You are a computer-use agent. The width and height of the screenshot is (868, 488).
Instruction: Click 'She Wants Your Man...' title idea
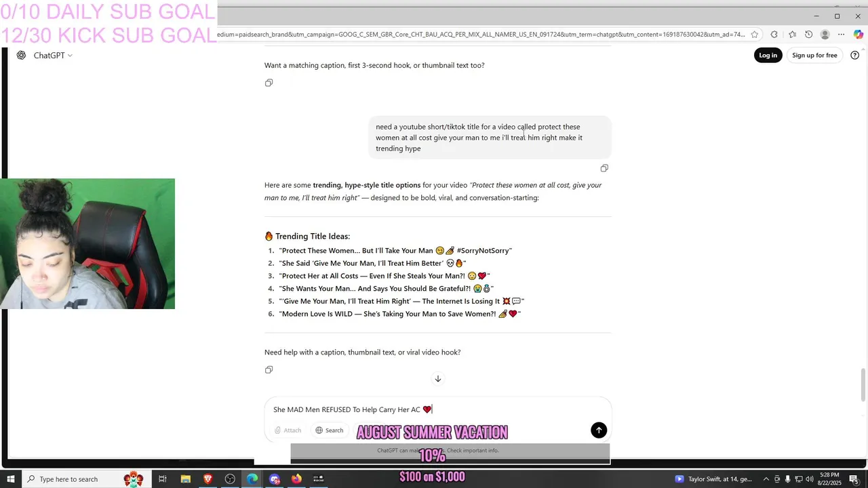pos(386,289)
